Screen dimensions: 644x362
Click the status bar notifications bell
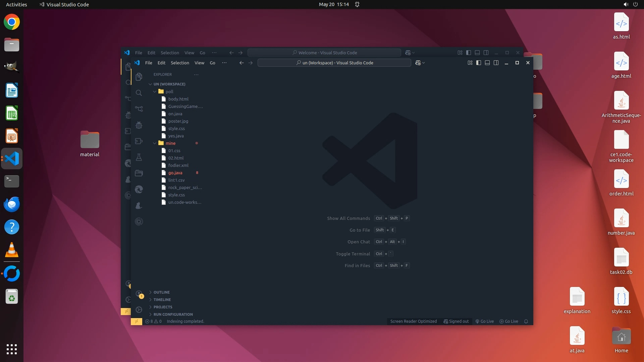point(526,321)
